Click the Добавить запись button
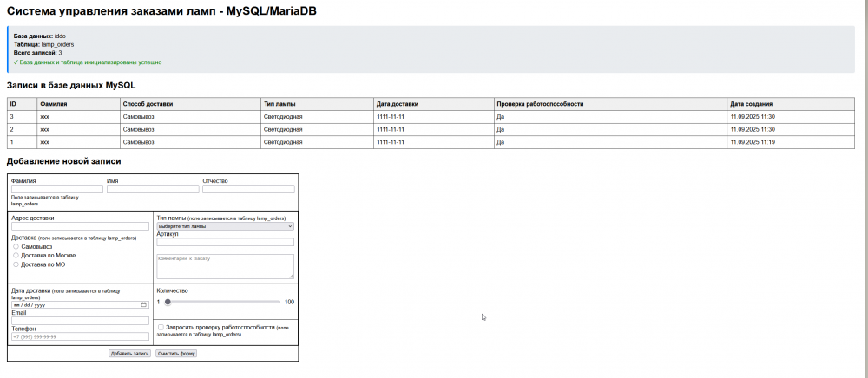Screen dimensions: 868x378 pyautogui.click(x=129, y=353)
